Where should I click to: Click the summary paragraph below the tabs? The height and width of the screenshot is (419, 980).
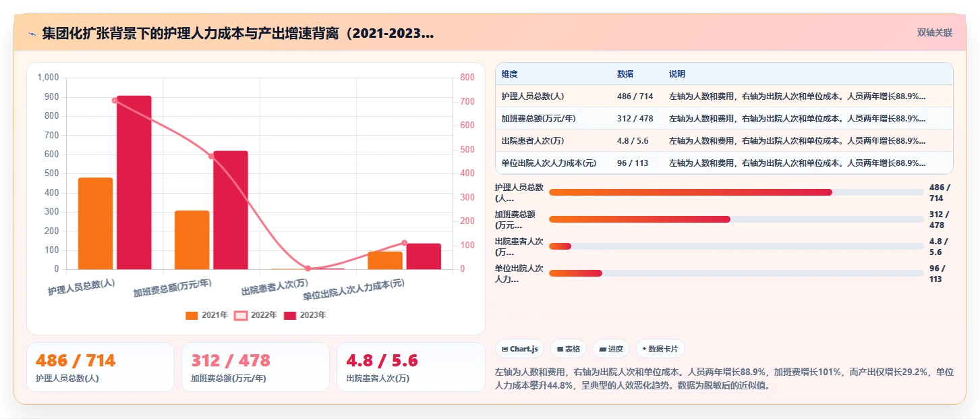click(x=724, y=379)
